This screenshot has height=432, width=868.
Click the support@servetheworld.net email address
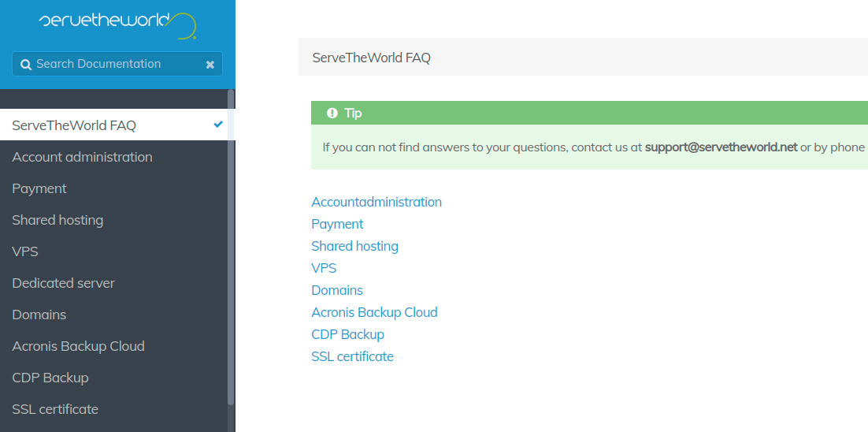pyautogui.click(x=721, y=147)
